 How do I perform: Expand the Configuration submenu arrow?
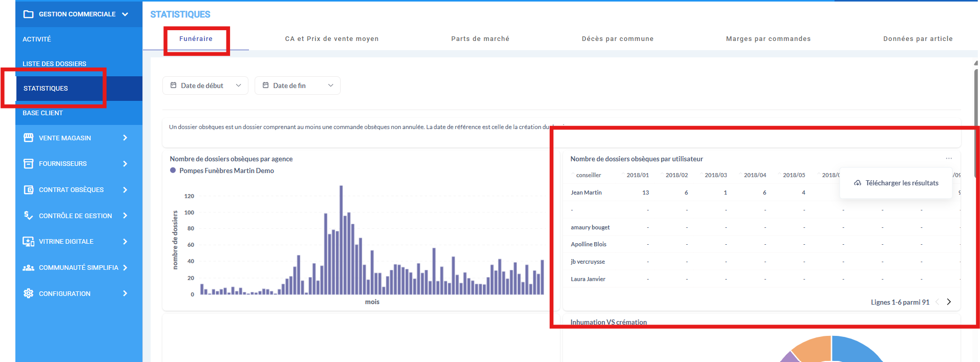click(125, 293)
